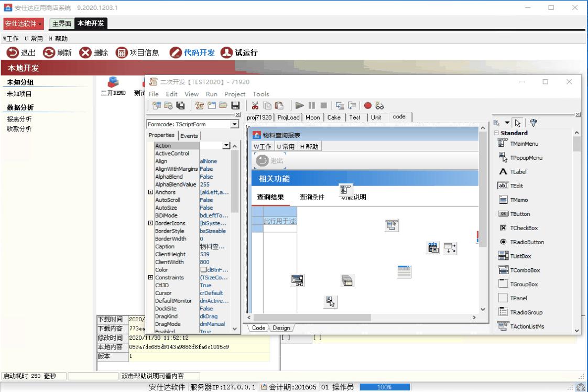
Task: Pause execution with the pause button
Action: click(312, 105)
